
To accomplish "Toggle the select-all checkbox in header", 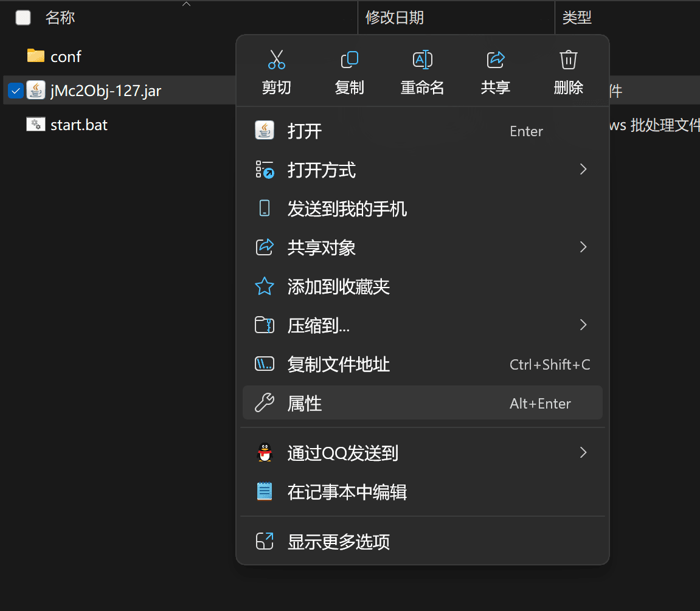I will point(23,18).
